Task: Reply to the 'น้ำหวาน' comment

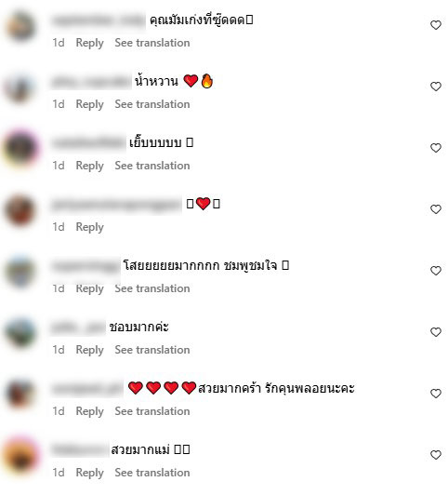Action: (89, 104)
